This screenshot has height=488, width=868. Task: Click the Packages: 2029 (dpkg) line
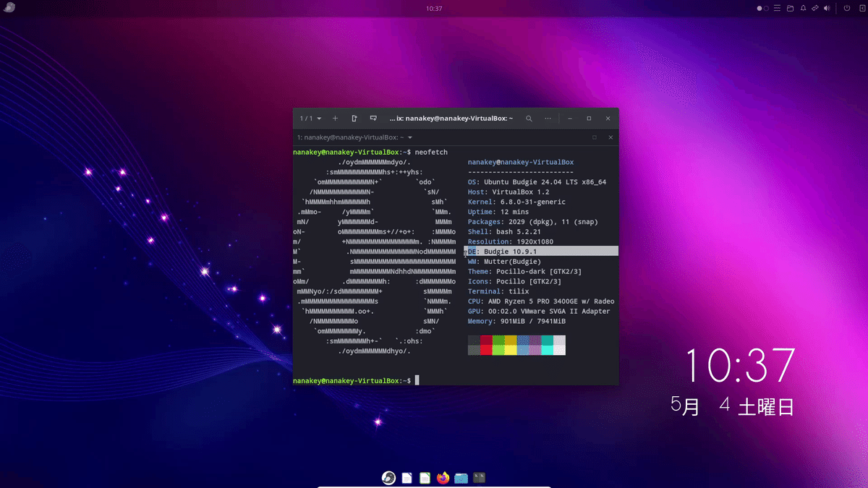click(532, 222)
